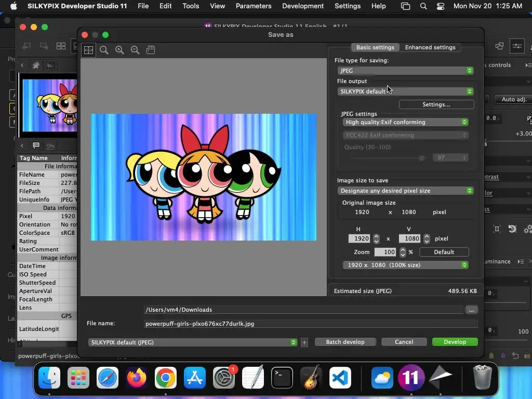Open GarageBand from the dock
The width and height of the screenshot is (532, 399).
pos(311,378)
